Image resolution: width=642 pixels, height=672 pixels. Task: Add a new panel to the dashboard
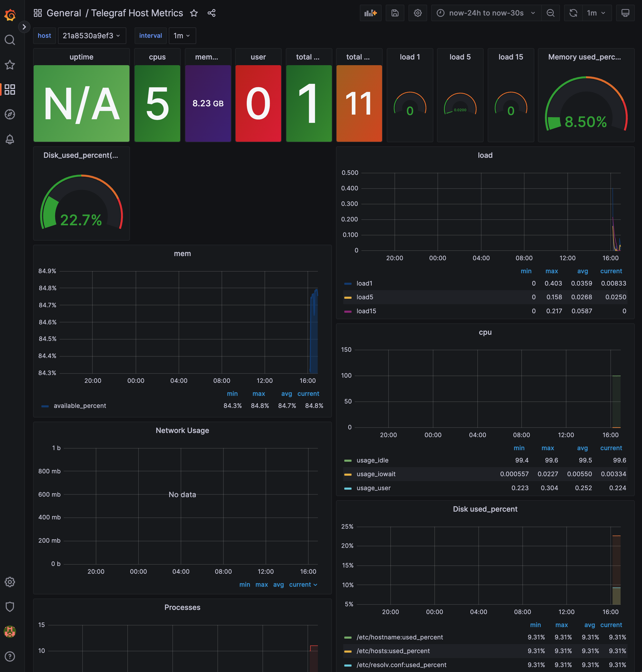[x=370, y=13]
